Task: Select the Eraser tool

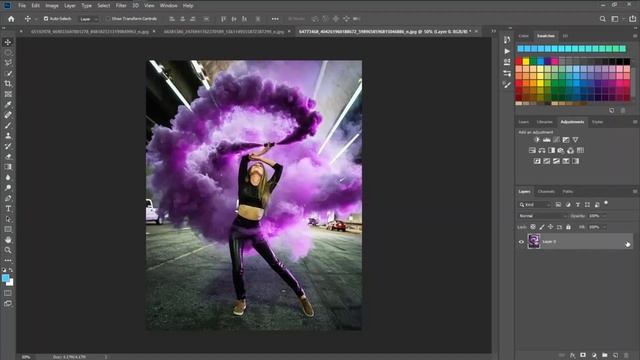Action: point(8,156)
